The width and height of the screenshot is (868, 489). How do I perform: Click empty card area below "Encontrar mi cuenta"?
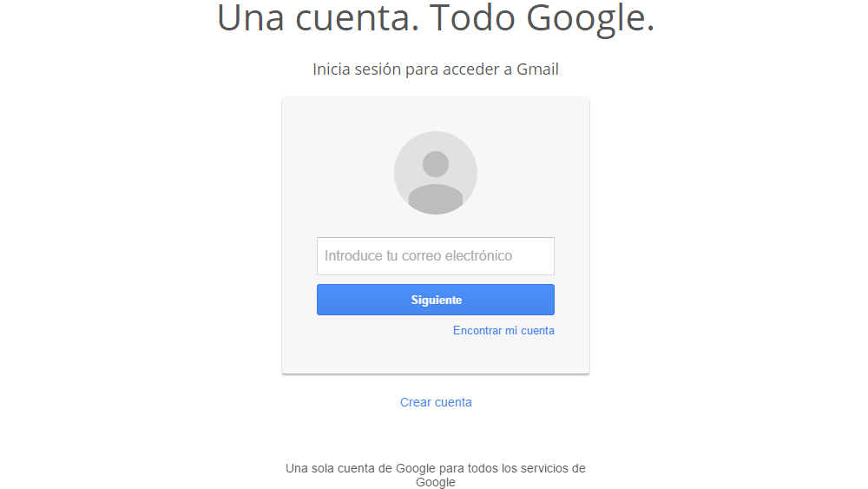tap(435, 355)
